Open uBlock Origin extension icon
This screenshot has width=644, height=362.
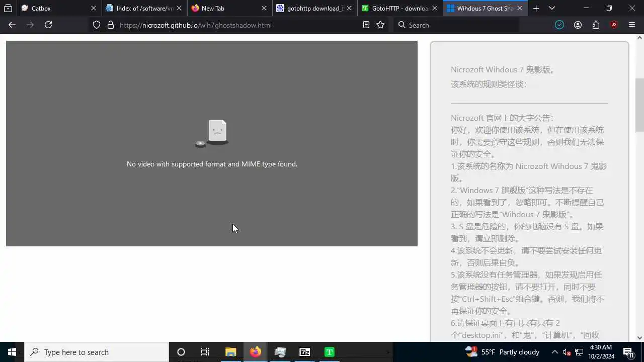[x=614, y=25]
